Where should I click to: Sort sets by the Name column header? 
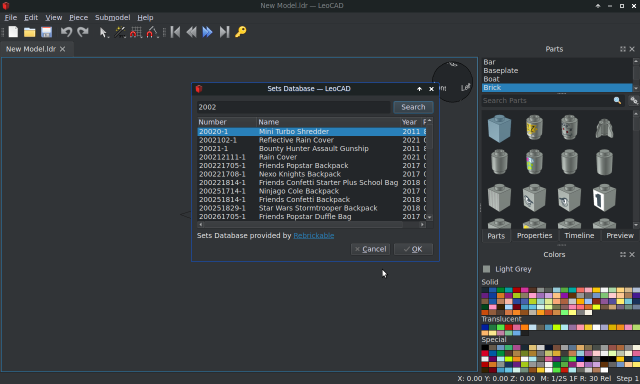point(329,122)
